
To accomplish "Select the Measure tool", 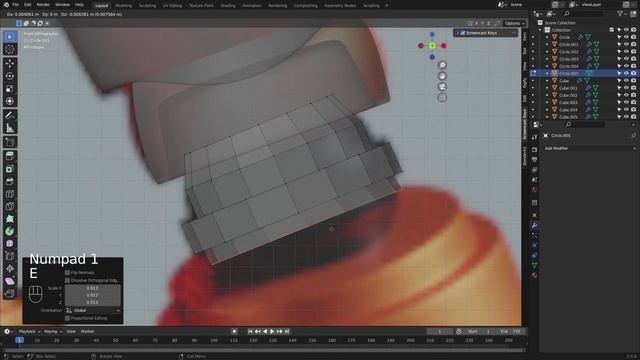I will 10,128.
